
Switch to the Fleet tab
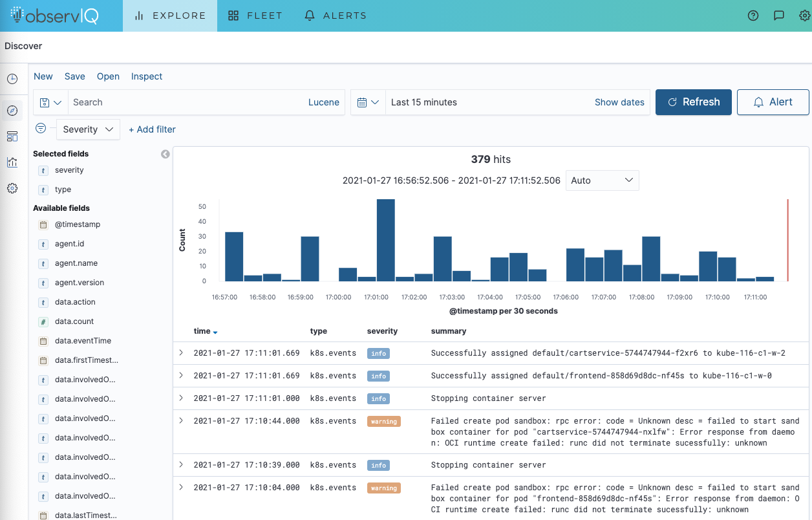pos(255,16)
